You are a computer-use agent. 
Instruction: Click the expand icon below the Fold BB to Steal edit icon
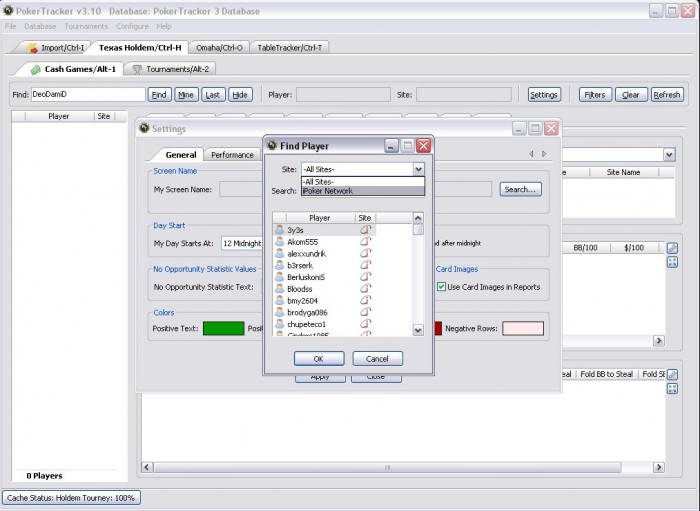coord(672,389)
